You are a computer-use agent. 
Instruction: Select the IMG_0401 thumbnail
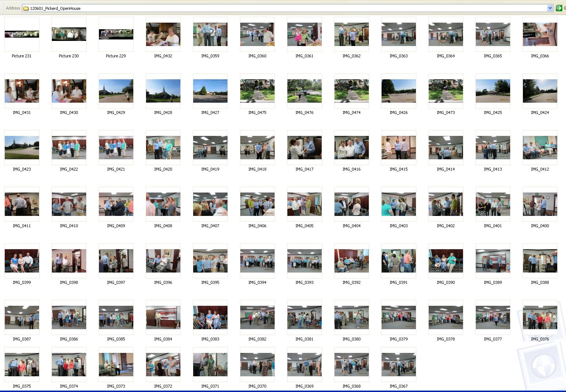[x=493, y=204]
